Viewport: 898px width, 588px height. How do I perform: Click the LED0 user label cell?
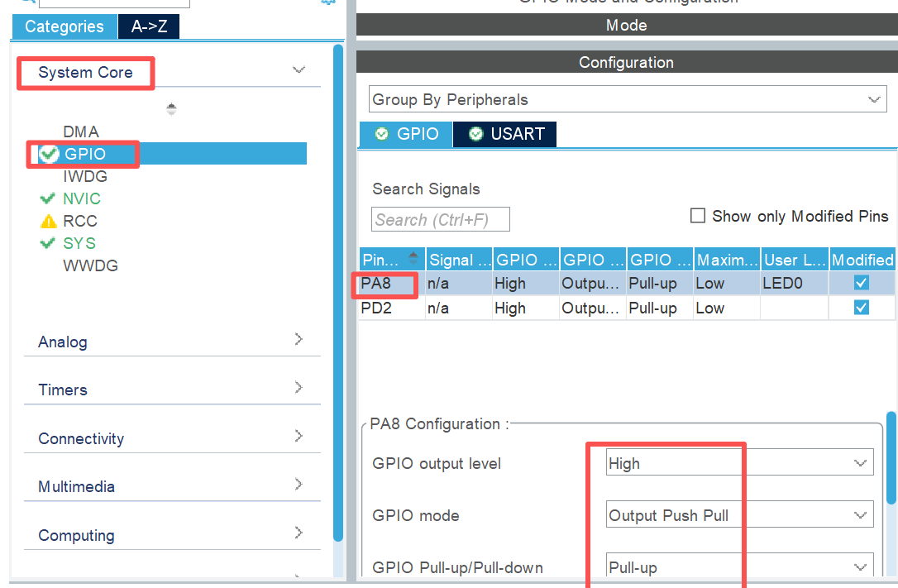(x=795, y=284)
